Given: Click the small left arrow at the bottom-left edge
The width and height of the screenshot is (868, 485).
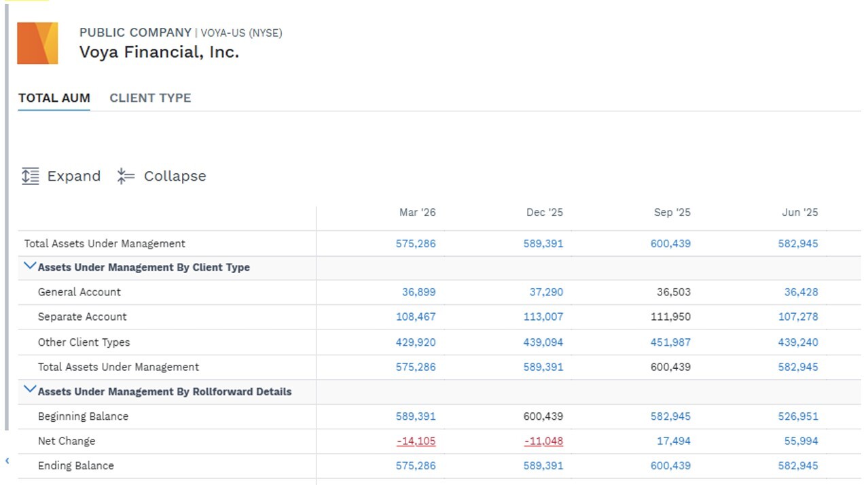Looking at the screenshot, I should [7, 461].
